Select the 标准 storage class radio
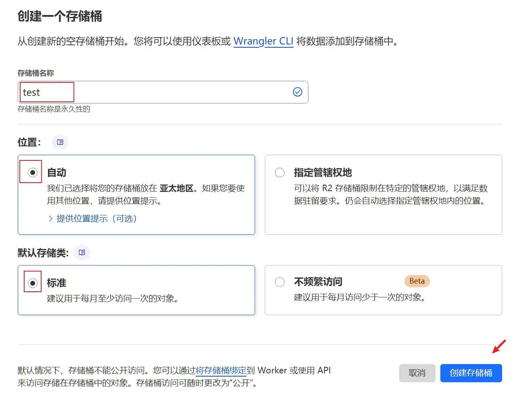The image size is (532, 398). [32, 282]
